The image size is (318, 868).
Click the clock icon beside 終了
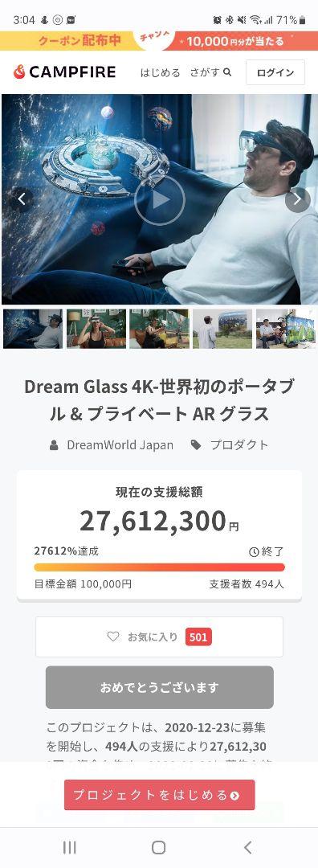254,551
